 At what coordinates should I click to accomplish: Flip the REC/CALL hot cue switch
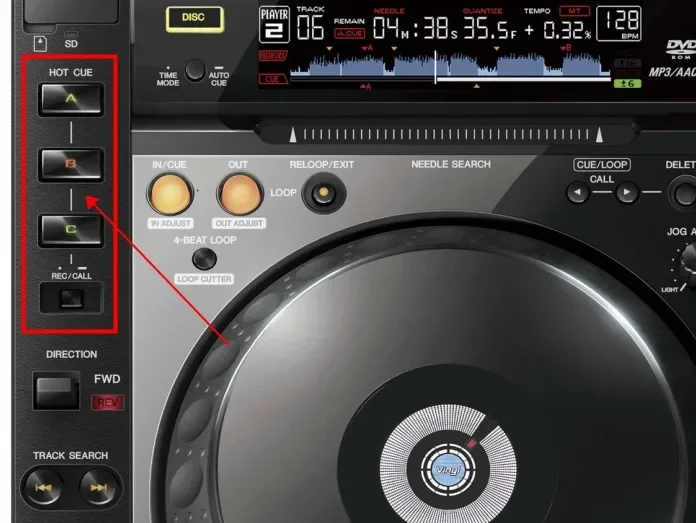coord(71,298)
